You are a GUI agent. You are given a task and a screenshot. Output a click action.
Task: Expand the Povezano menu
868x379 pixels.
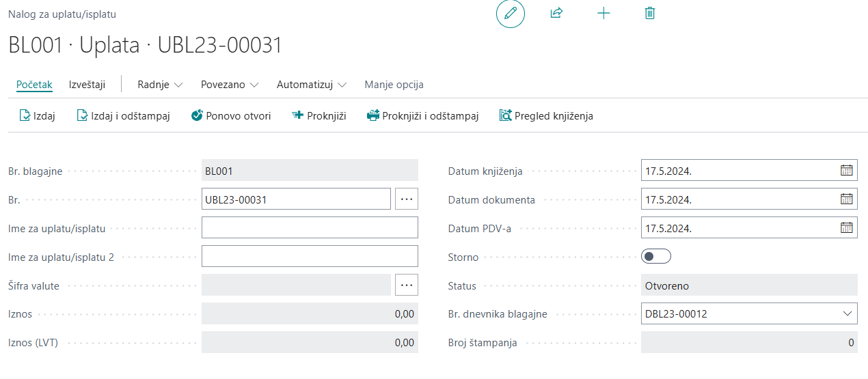[x=230, y=85]
